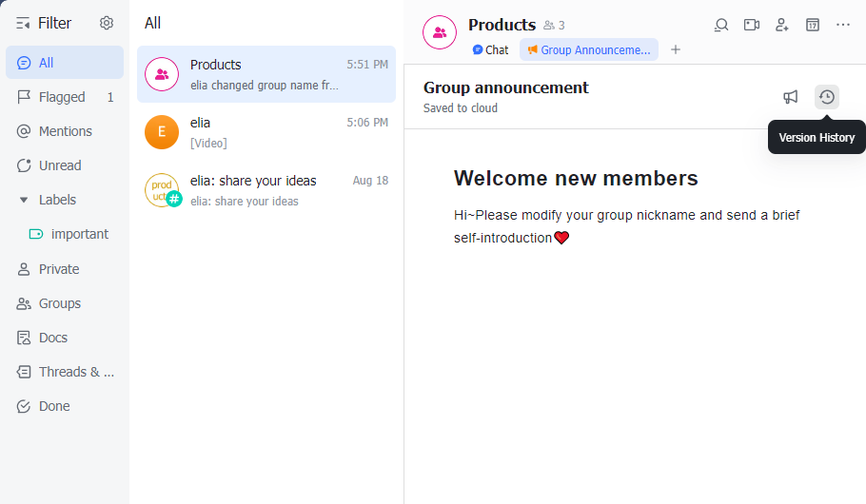Viewport: 866px width, 504px height.
Task: Start a video call in Products
Action: click(x=752, y=25)
